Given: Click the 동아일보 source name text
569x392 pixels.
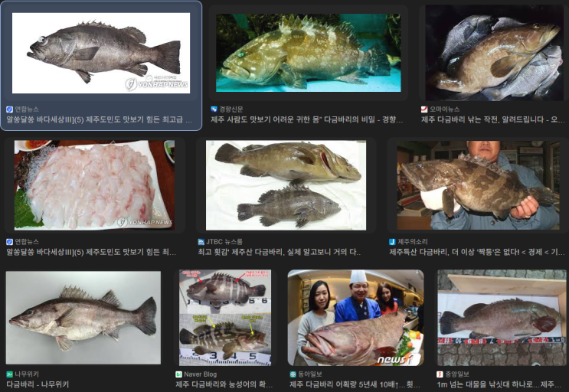Looking at the screenshot, I should 310,374.
